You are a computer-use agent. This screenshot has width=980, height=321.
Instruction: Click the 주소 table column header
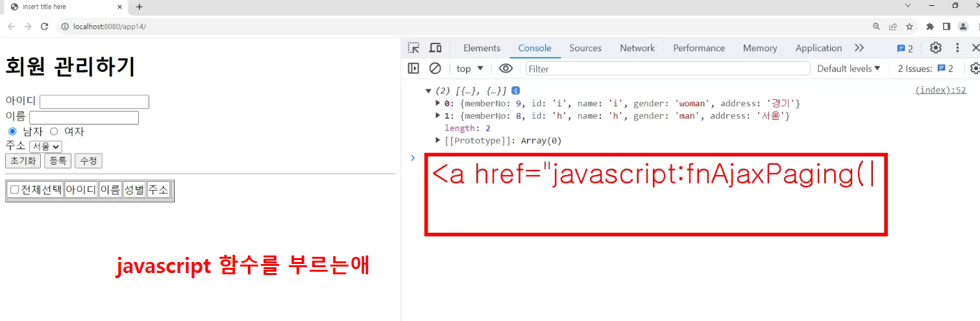(x=158, y=190)
